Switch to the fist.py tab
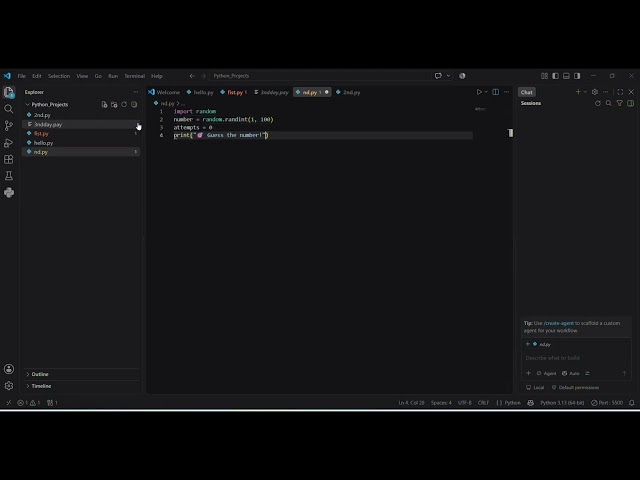640x480 pixels. pyautogui.click(x=234, y=92)
